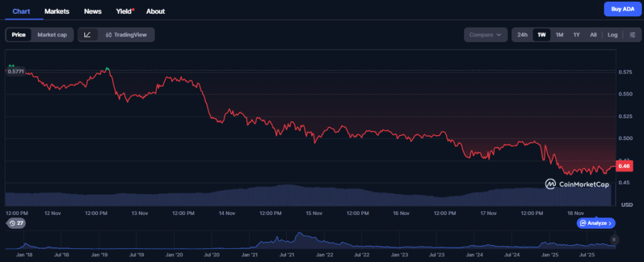Select the 24h time range button
The image size is (644, 262).
click(x=522, y=35)
